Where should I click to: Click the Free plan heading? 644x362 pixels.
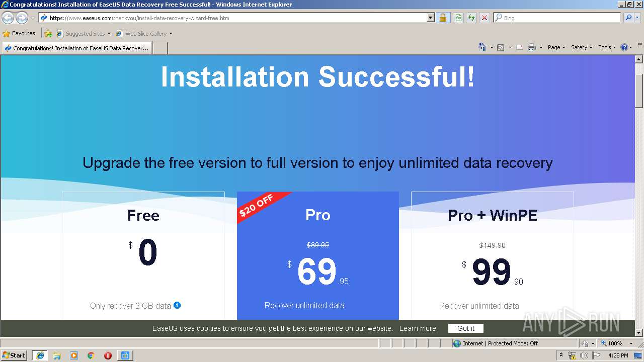click(143, 216)
